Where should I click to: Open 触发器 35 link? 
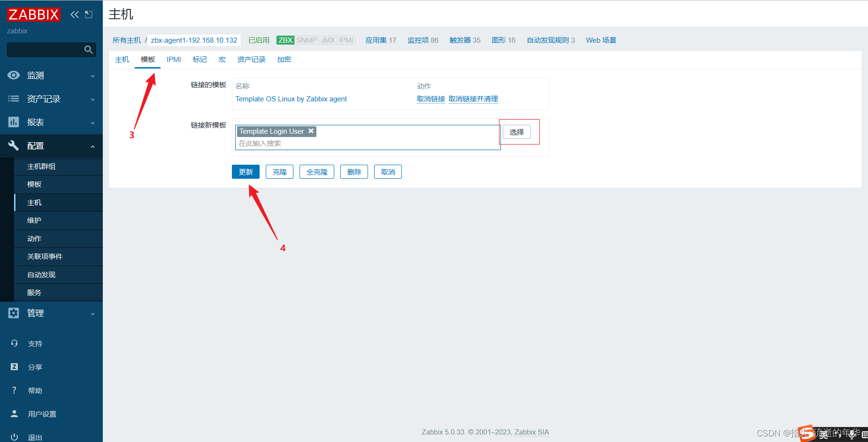[x=465, y=40]
